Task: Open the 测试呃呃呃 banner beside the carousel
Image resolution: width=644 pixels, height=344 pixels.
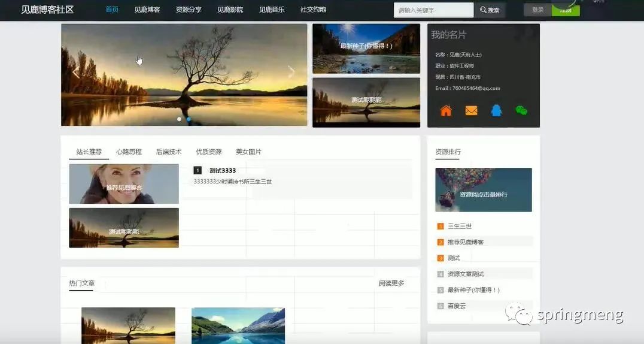Action: pos(366,102)
